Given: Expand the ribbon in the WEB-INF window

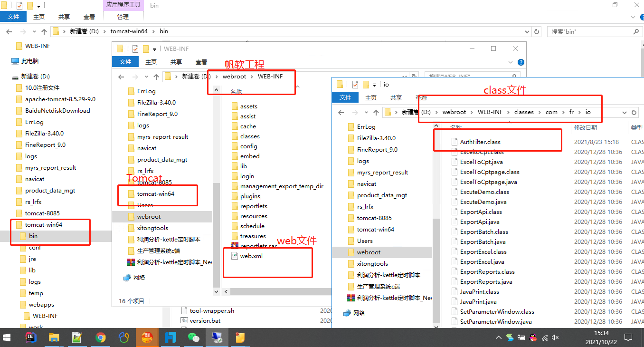Looking at the screenshot, I should click(x=511, y=62).
